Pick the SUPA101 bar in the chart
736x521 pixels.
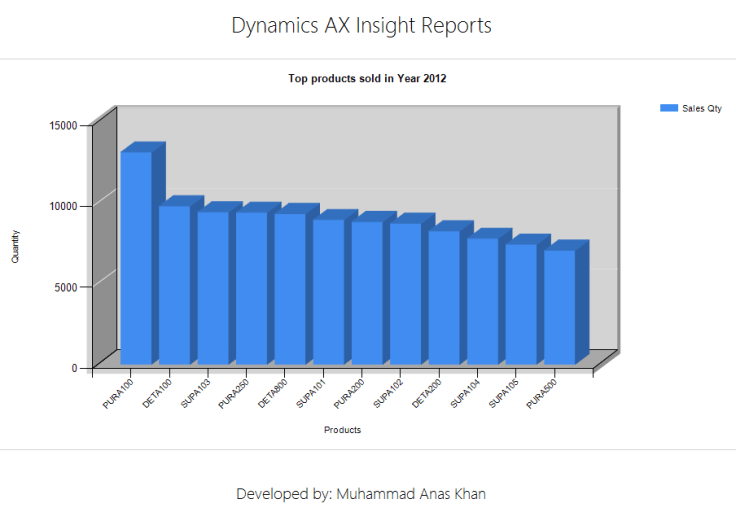[328, 291]
